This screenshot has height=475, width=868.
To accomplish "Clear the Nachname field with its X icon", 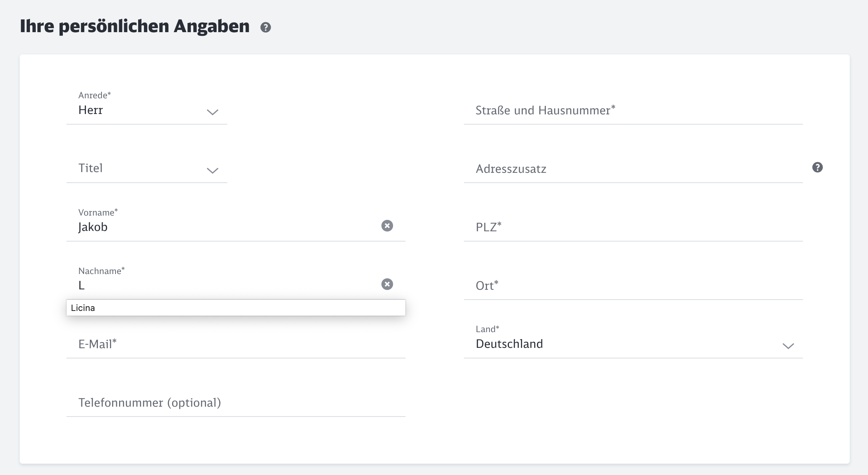I will [x=387, y=284].
